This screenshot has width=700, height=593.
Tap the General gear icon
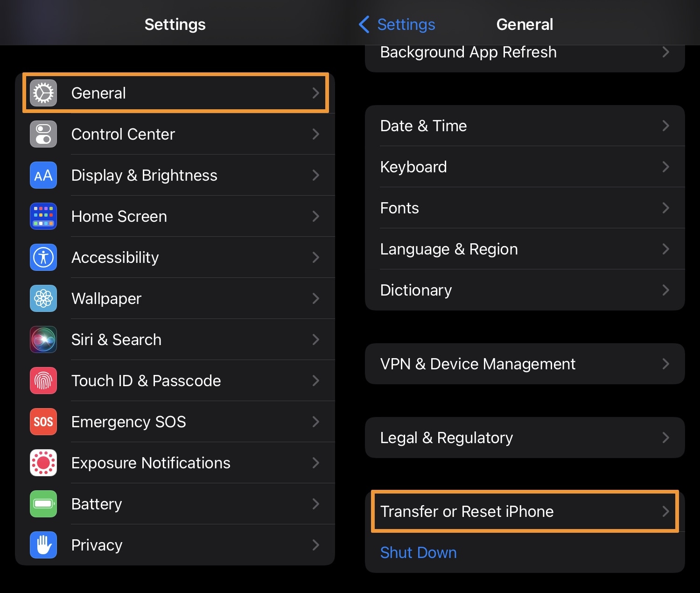click(43, 93)
